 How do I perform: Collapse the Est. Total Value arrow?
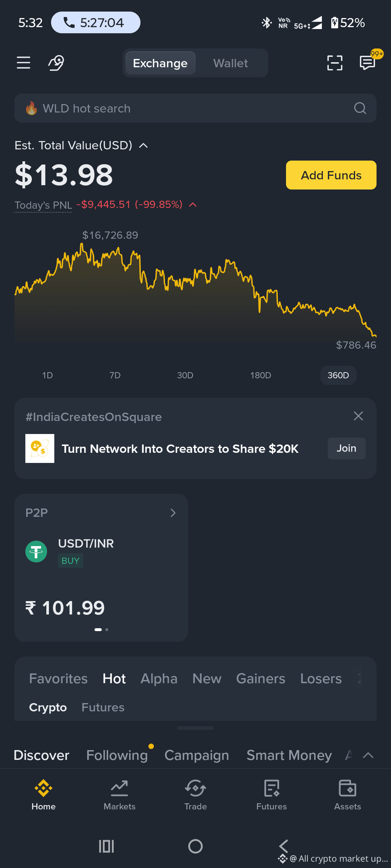[144, 145]
